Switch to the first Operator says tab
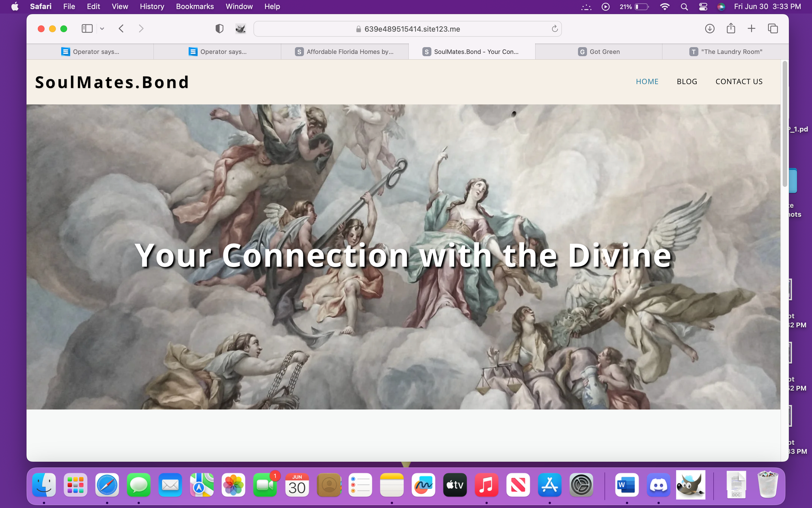812x508 pixels. coord(90,52)
